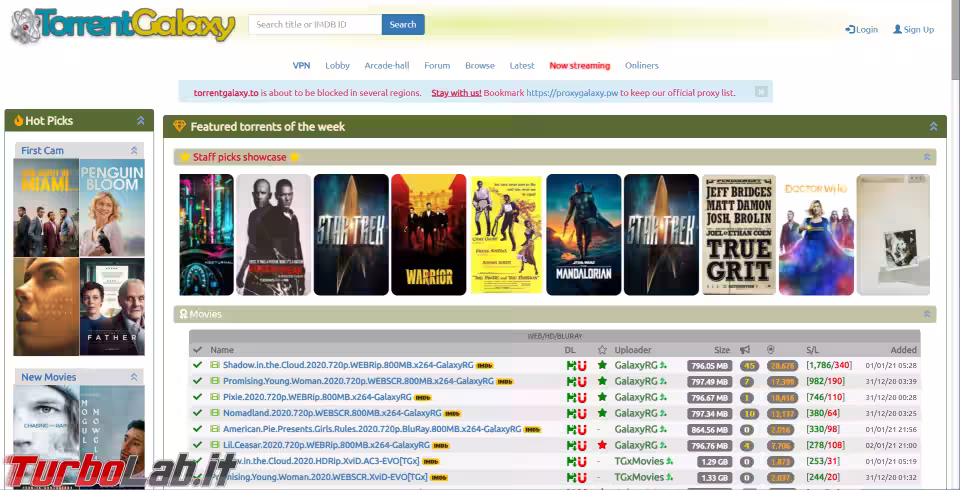Image resolution: width=960 pixels, height=490 pixels.
Task: Click the blue Search button
Action: coord(403,24)
